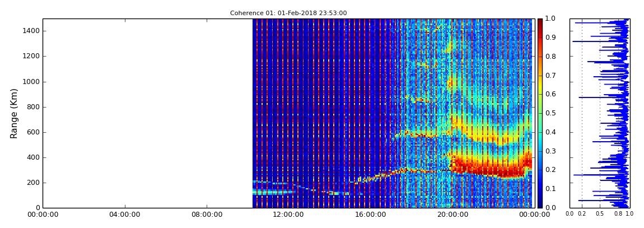Click the 16:00:00 time axis label

pos(371,215)
